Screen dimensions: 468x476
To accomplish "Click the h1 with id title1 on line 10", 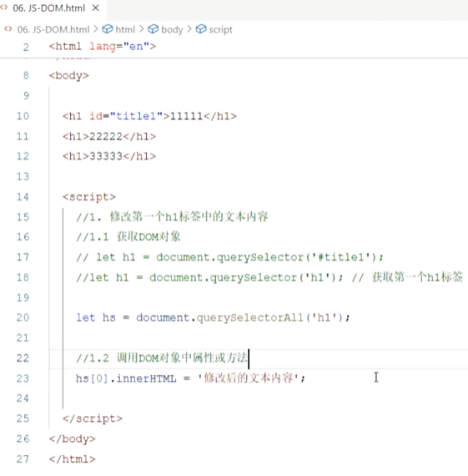I will pos(149,116).
